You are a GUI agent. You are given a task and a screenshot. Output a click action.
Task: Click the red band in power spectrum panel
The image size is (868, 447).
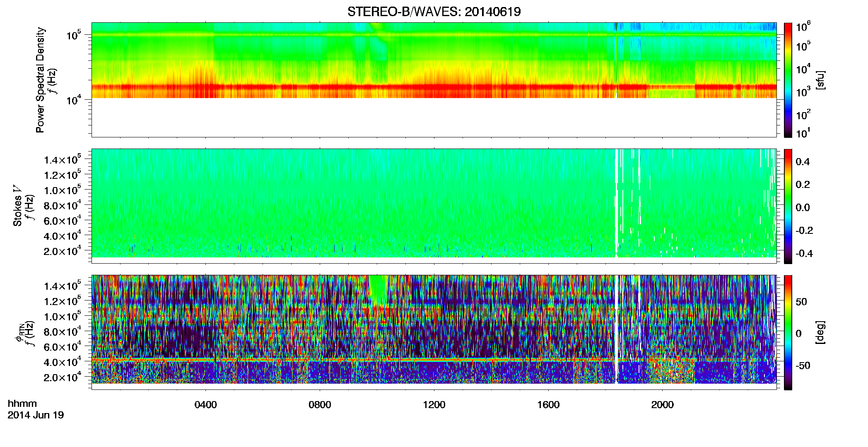click(434, 87)
